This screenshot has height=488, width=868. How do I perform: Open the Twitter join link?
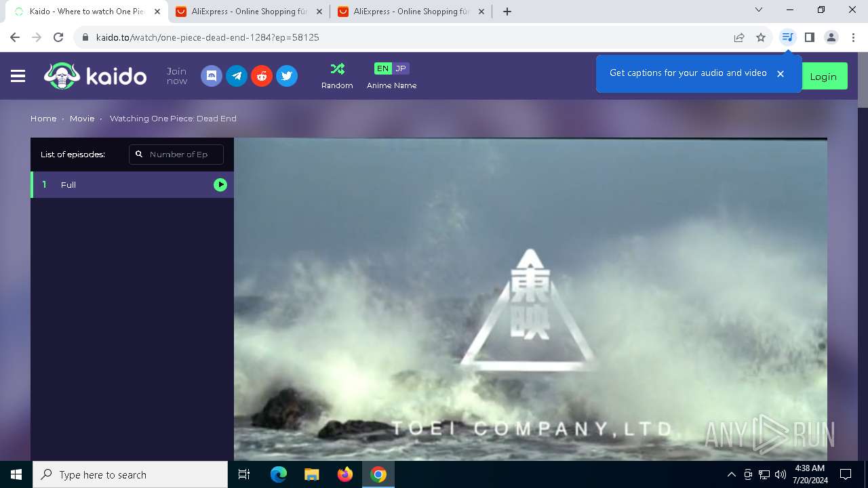[x=287, y=76]
